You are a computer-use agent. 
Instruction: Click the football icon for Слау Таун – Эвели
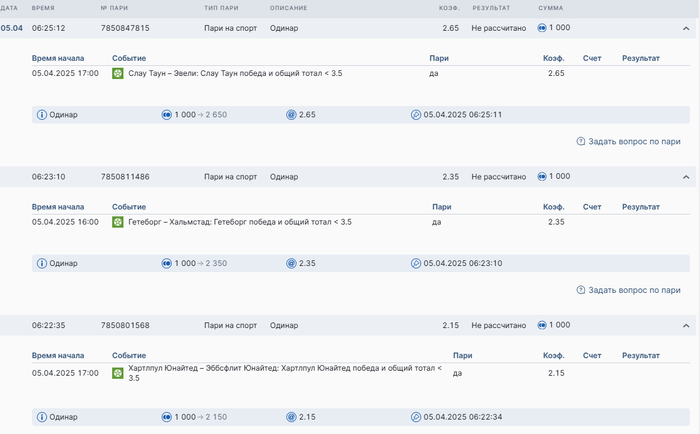pos(118,73)
